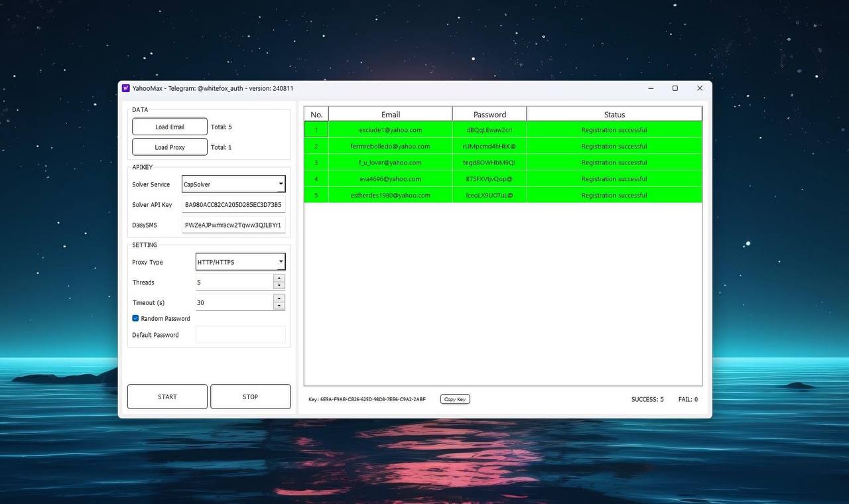
Task: Select email eva4696@yahoo.com cell
Action: click(x=391, y=179)
